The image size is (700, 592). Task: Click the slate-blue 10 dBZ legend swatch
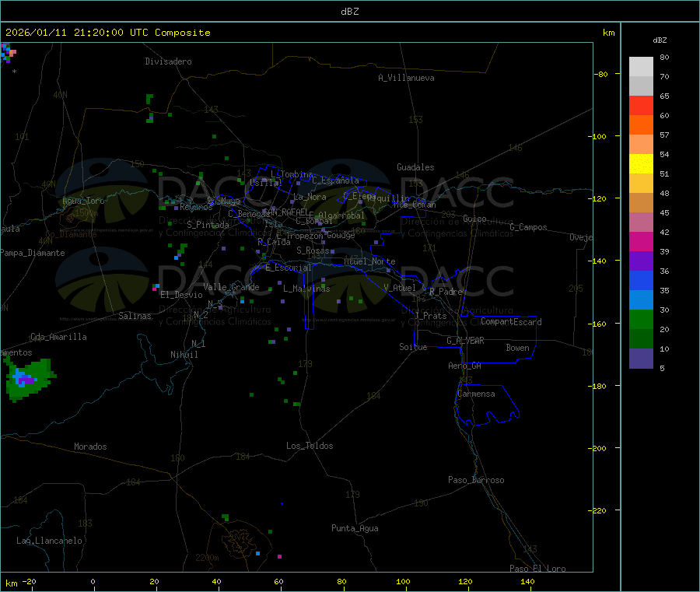tap(641, 359)
